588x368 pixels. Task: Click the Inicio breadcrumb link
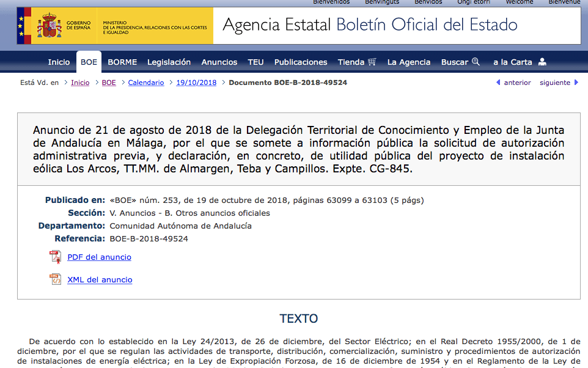tap(80, 83)
